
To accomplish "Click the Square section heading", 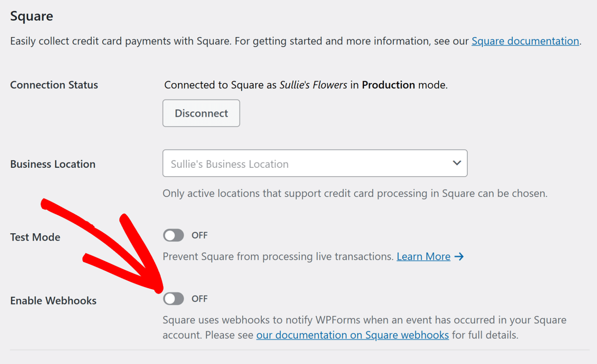I will (x=31, y=16).
